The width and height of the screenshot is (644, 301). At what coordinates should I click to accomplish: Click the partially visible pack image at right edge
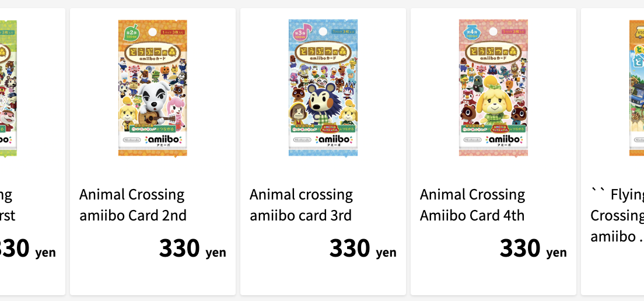637,87
